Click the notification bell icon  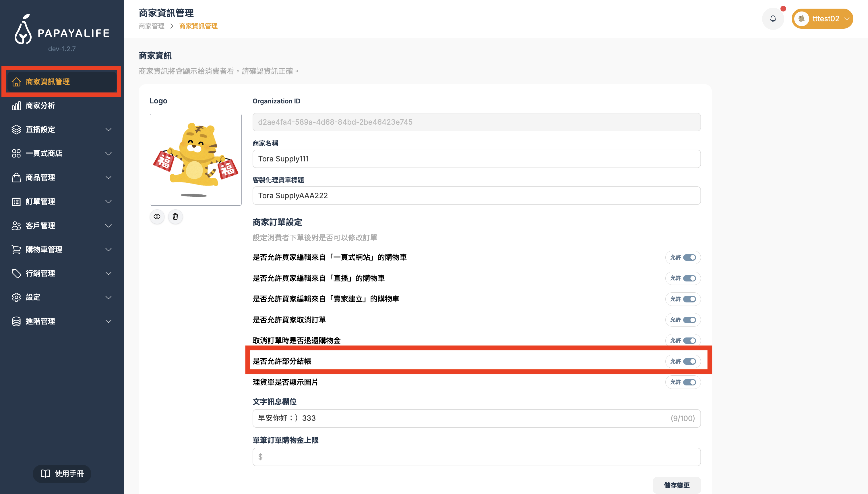[773, 19]
